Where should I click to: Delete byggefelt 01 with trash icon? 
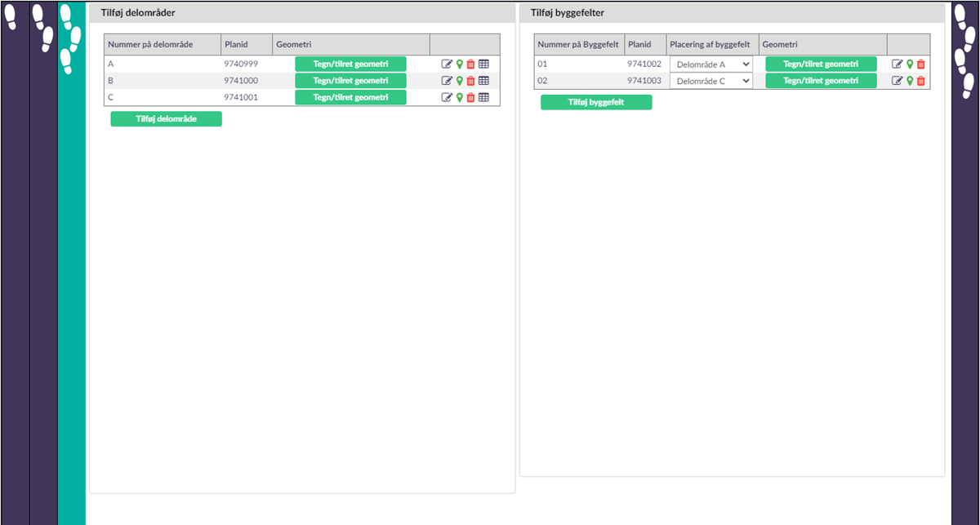coord(921,65)
